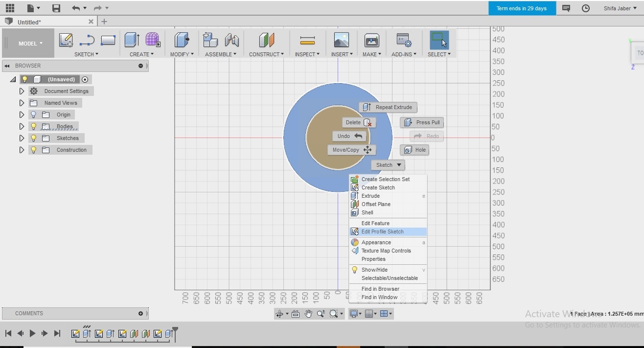The height and width of the screenshot is (348, 644).
Task: Activate the Orbit navigation tool
Action: coord(279,314)
